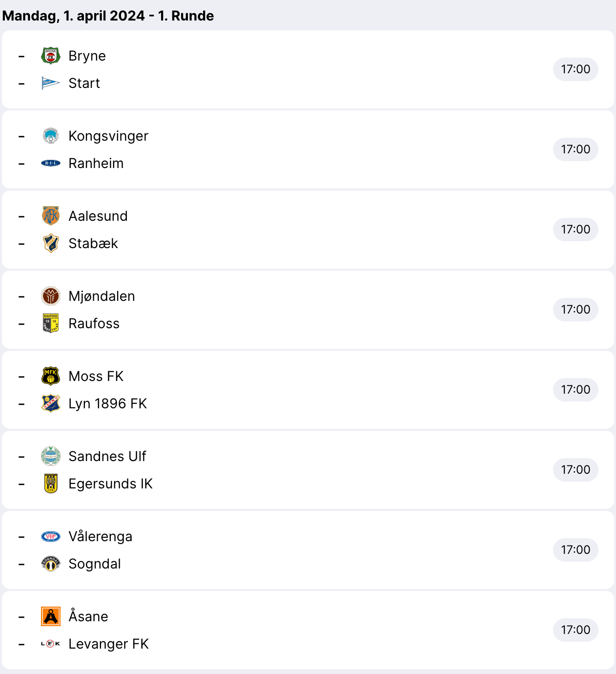Click the Moss FK crest icon
This screenshot has width=616, height=674.
pyautogui.click(x=51, y=376)
